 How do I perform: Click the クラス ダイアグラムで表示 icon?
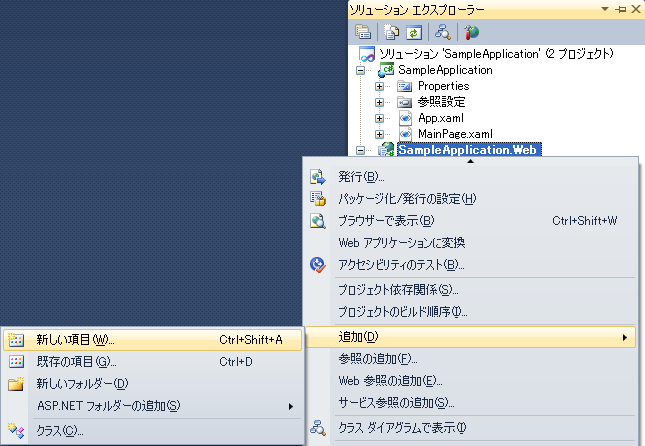tap(318, 428)
